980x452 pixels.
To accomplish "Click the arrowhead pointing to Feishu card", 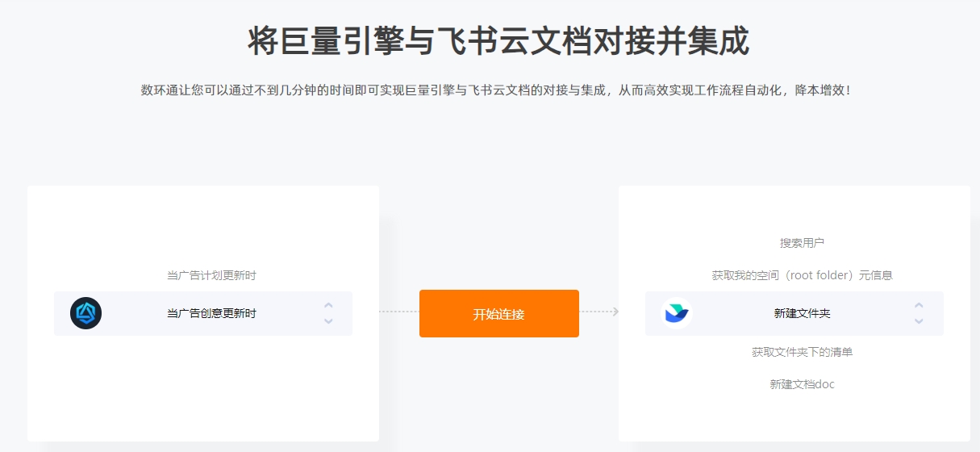I will coord(615,312).
